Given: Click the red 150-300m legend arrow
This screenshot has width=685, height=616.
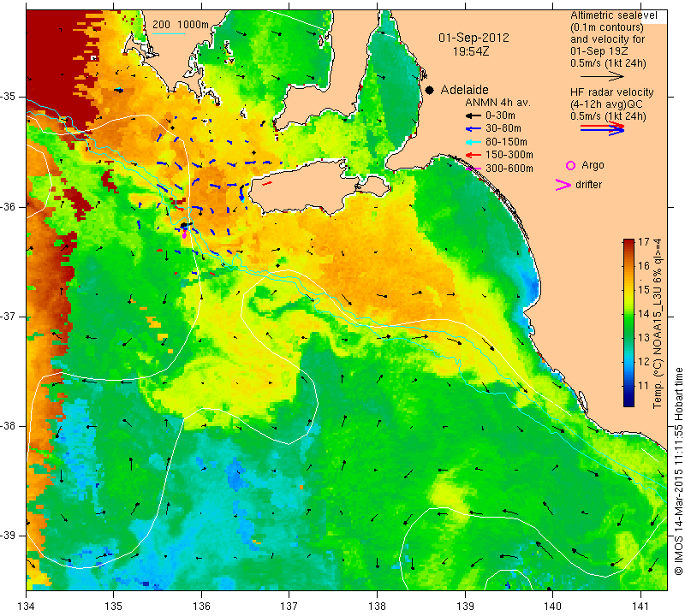Looking at the screenshot, I should pos(473,155).
